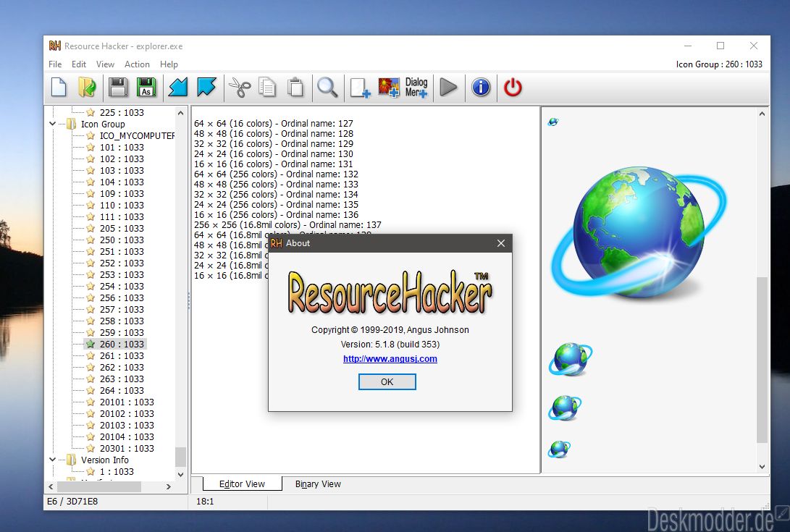790x532 pixels.
Task: Click the Cut scissors icon
Action: [239, 88]
